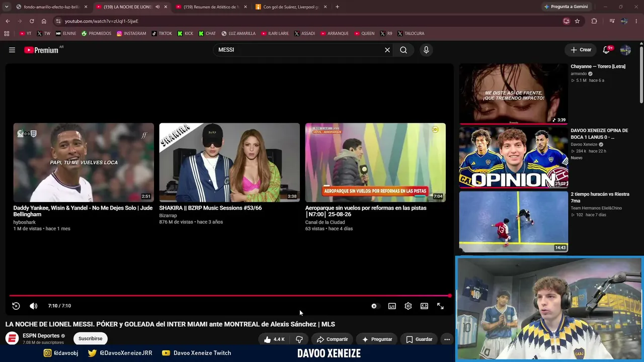Save the video with Guardar
The height and width of the screenshot is (362, 644).
pyautogui.click(x=419, y=339)
